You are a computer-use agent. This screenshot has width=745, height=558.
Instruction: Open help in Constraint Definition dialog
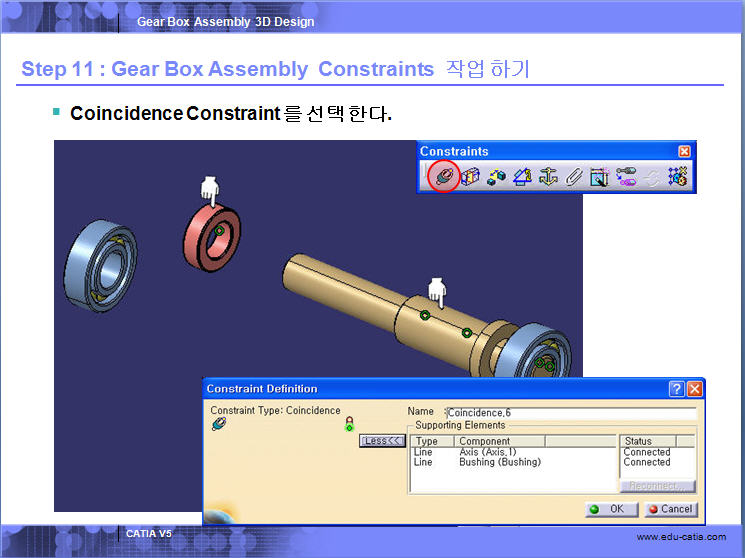676,389
